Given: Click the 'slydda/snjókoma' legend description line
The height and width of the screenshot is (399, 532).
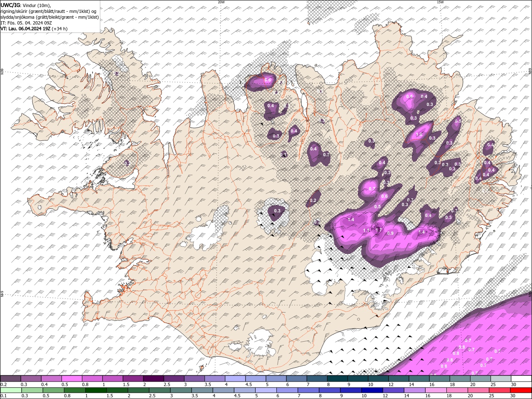Looking at the screenshot, I should pyautogui.click(x=49, y=17).
